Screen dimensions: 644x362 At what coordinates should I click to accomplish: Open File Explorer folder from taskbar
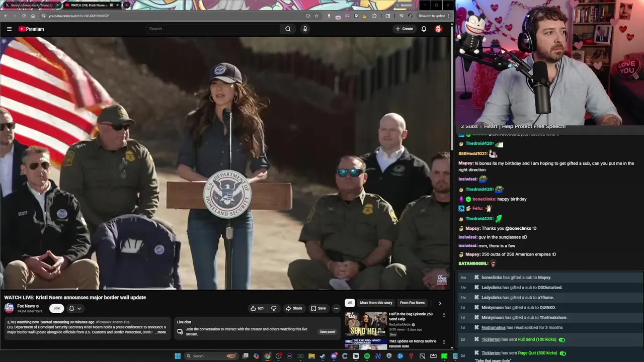point(311,356)
